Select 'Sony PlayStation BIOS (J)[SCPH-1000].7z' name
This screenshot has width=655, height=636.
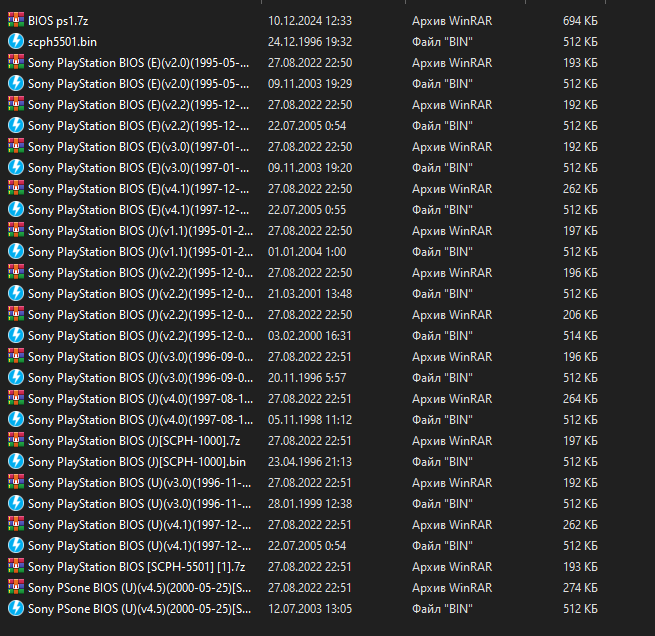click(x=134, y=441)
